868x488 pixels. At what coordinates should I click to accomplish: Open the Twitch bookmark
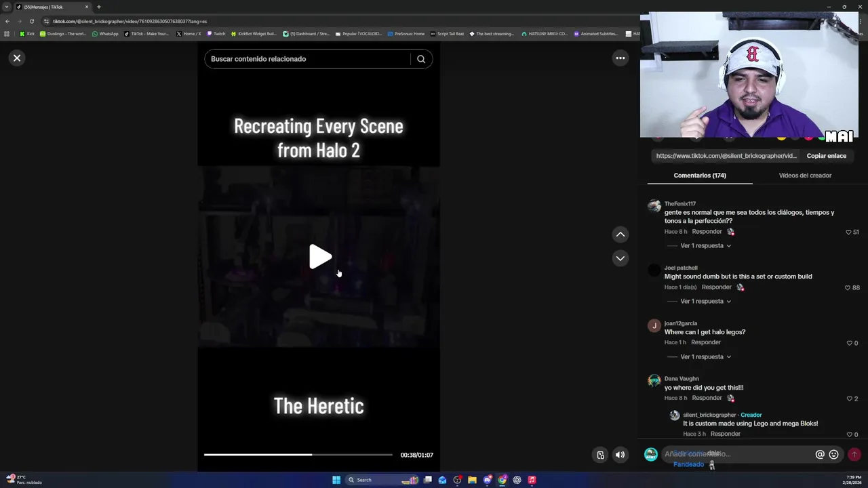point(216,34)
